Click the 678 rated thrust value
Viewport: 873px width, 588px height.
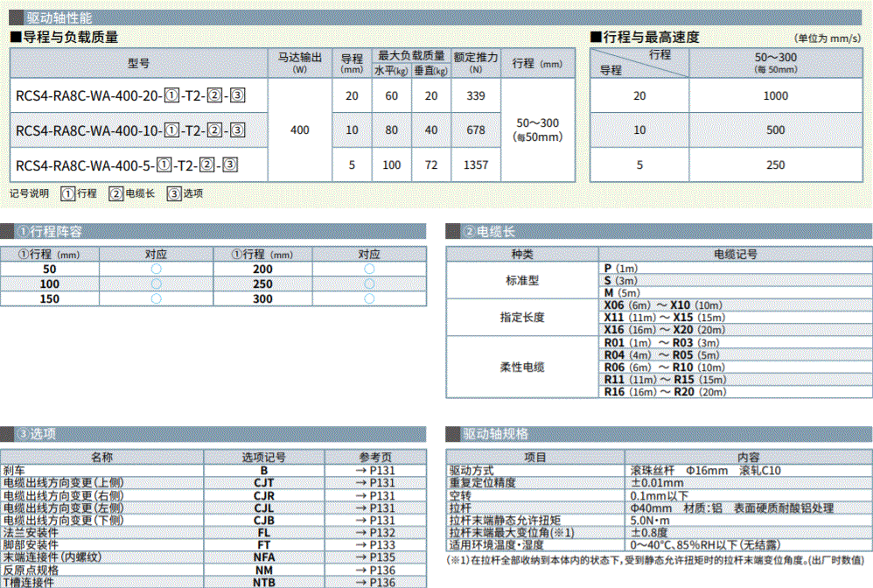(476, 129)
